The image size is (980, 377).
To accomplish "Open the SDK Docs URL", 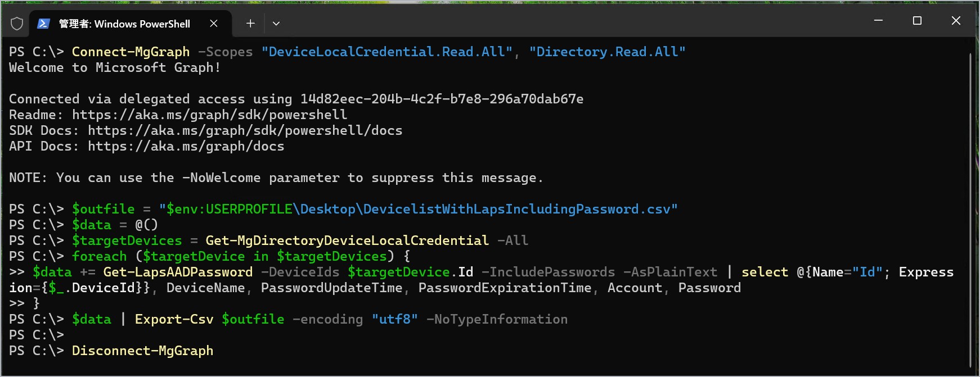I will (x=245, y=130).
